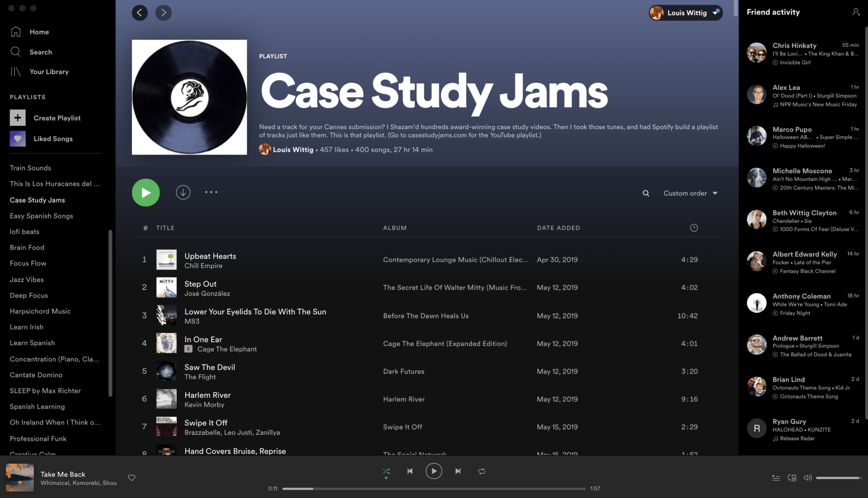
Task: Open Release Radar playlist in friend feed
Action: click(x=797, y=439)
